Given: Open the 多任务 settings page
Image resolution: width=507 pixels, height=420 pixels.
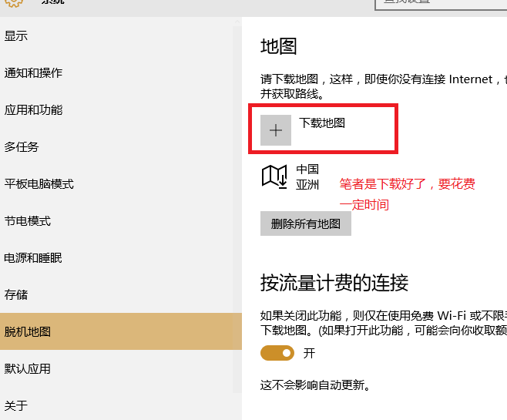Looking at the screenshot, I should point(22,147).
